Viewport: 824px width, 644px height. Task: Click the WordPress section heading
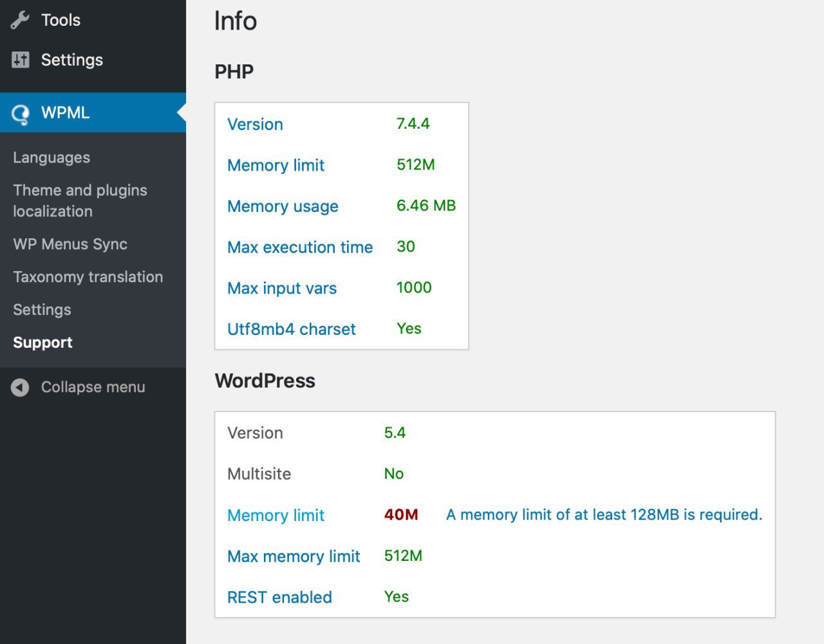265,381
